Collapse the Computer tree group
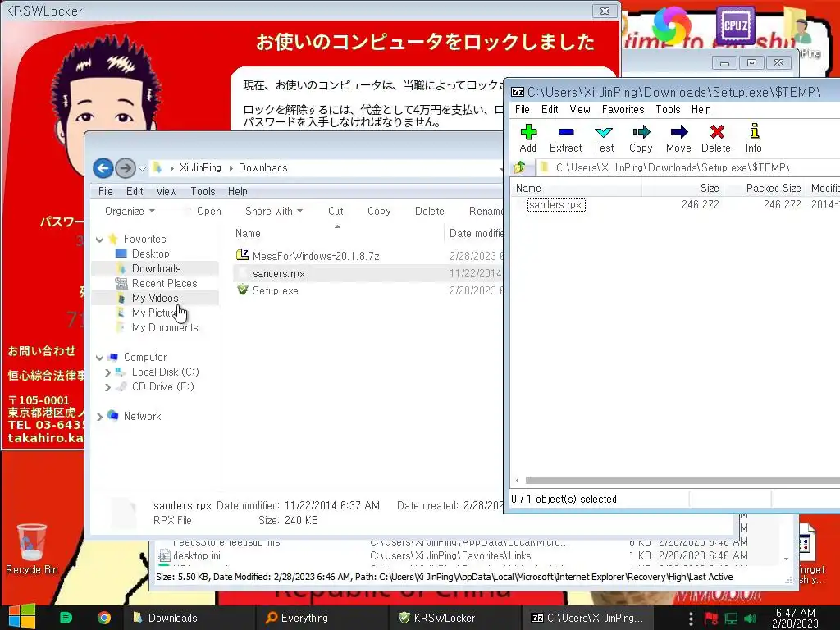 [99, 358]
